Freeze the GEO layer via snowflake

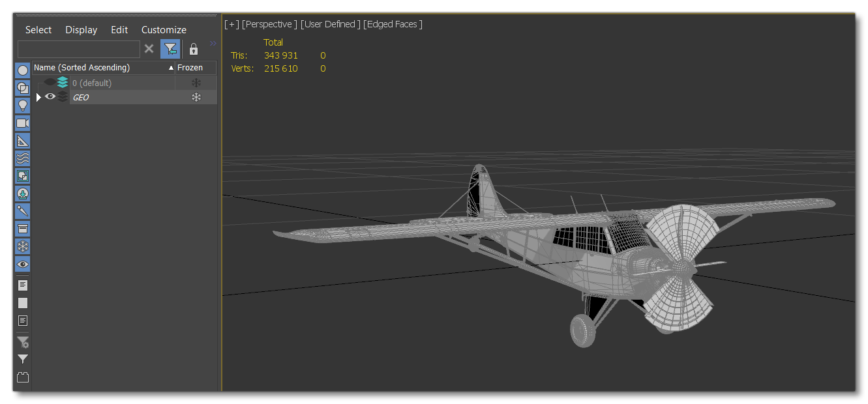click(196, 97)
